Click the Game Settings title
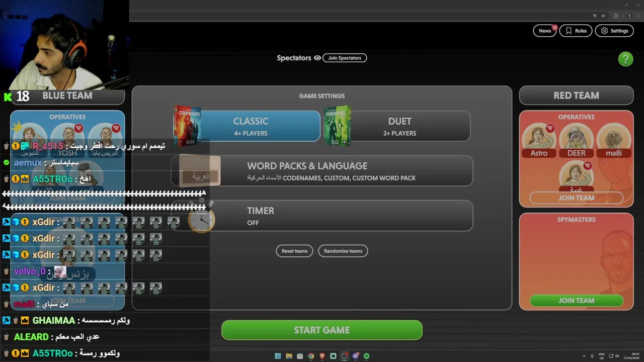Viewport: 644px width, 362px height. click(322, 96)
